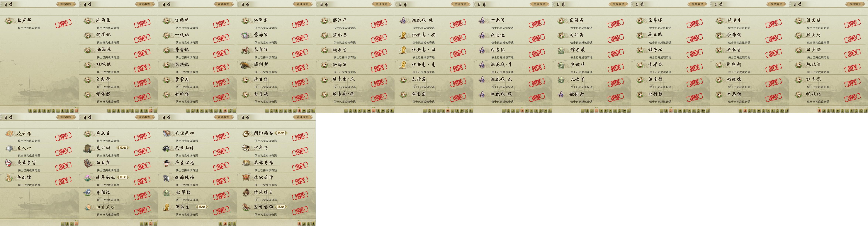Open the 故岁辞 adventure entry
This screenshot has width=868, height=226.
click(x=39, y=23)
